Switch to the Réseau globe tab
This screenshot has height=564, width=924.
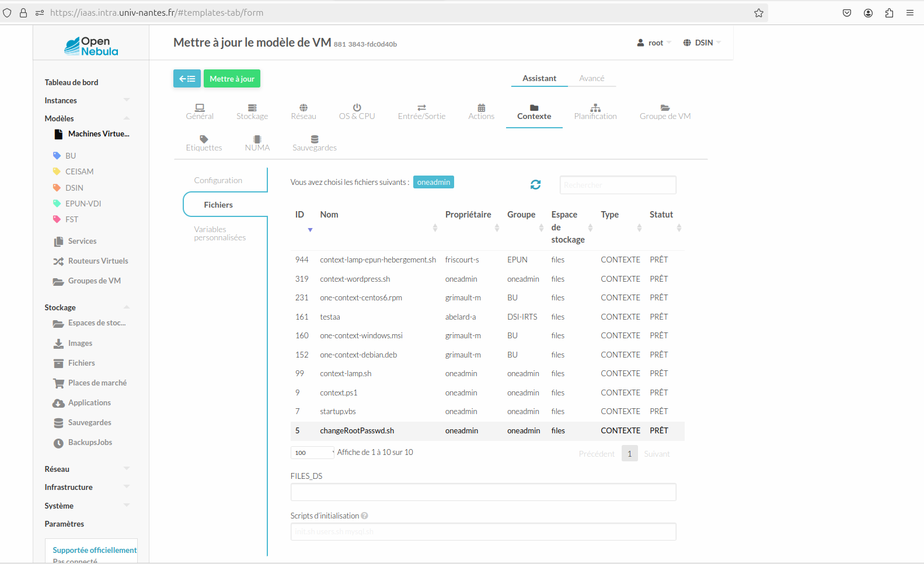coord(304,112)
